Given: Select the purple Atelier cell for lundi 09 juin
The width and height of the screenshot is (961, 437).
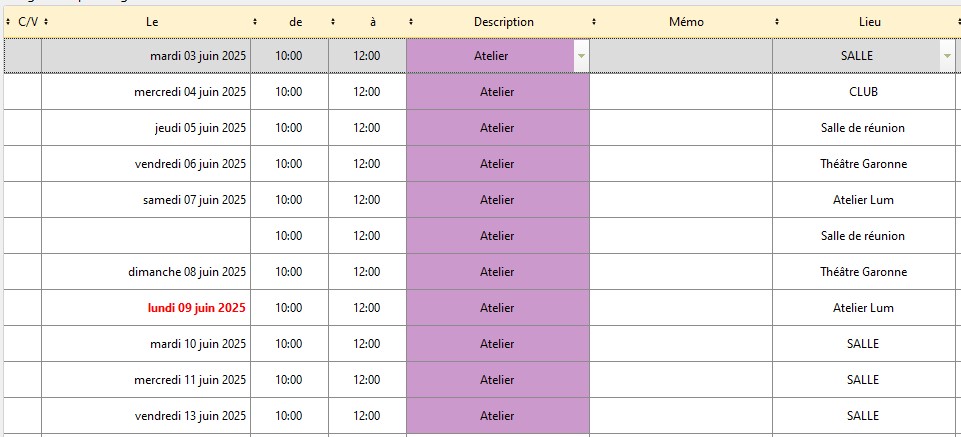Looking at the screenshot, I should (x=497, y=308).
